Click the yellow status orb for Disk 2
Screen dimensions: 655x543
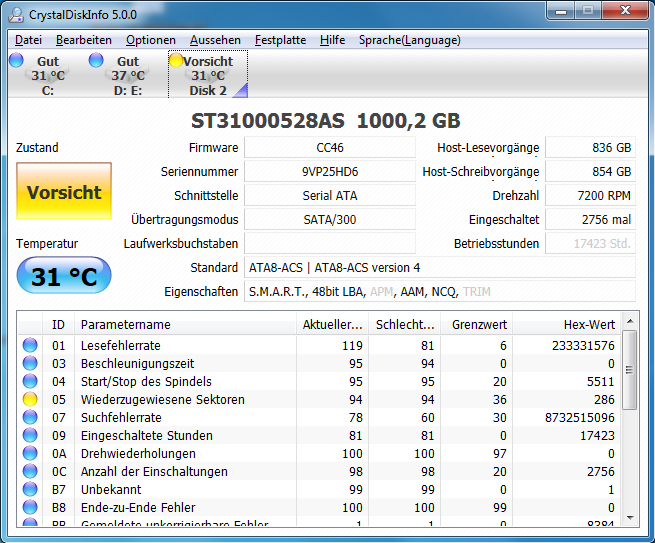pyautogui.click(x=176, y=60)
